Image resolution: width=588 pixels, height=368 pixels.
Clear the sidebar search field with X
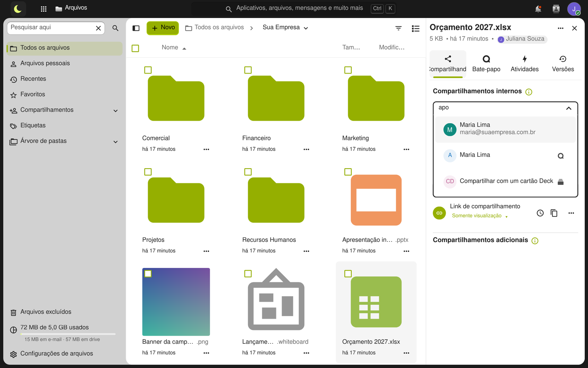click(98, 28)
